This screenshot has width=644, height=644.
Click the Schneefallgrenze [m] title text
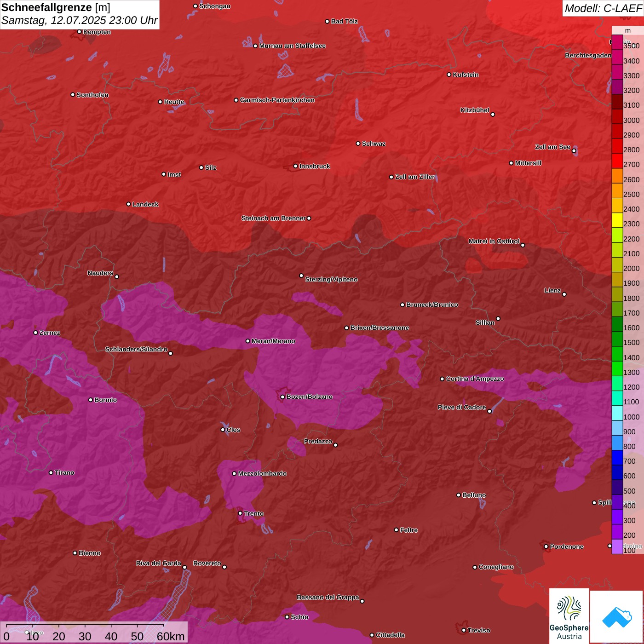pyautogui.click(x=56, y=7)
